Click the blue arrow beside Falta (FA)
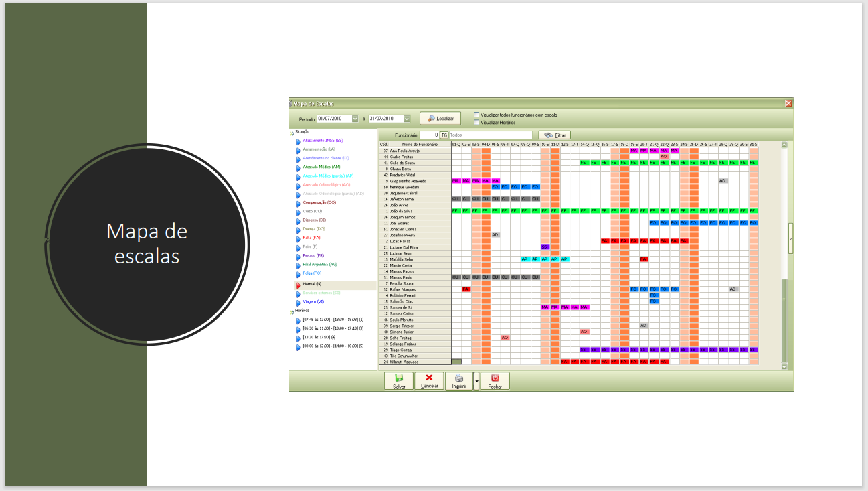Image resolution: width=868 pixels, height=491 pixels. click(298, 238)
